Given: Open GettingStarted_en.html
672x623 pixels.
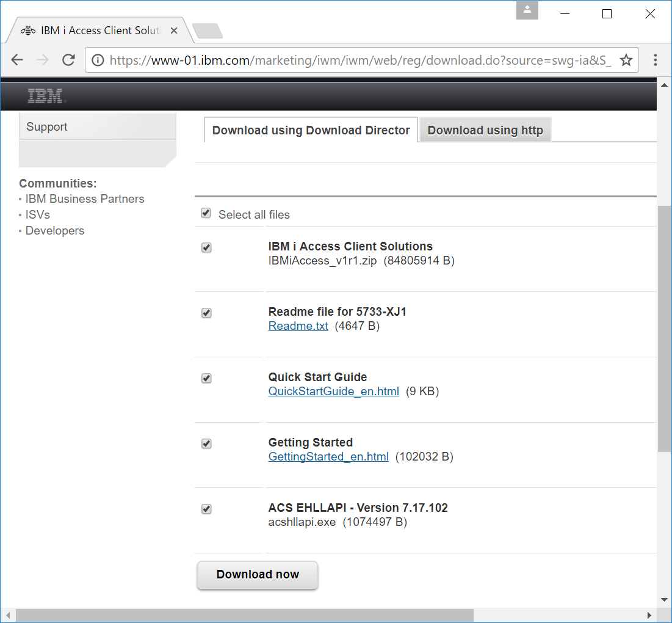Looking at the screenshot, I should [x=328, y=456].
